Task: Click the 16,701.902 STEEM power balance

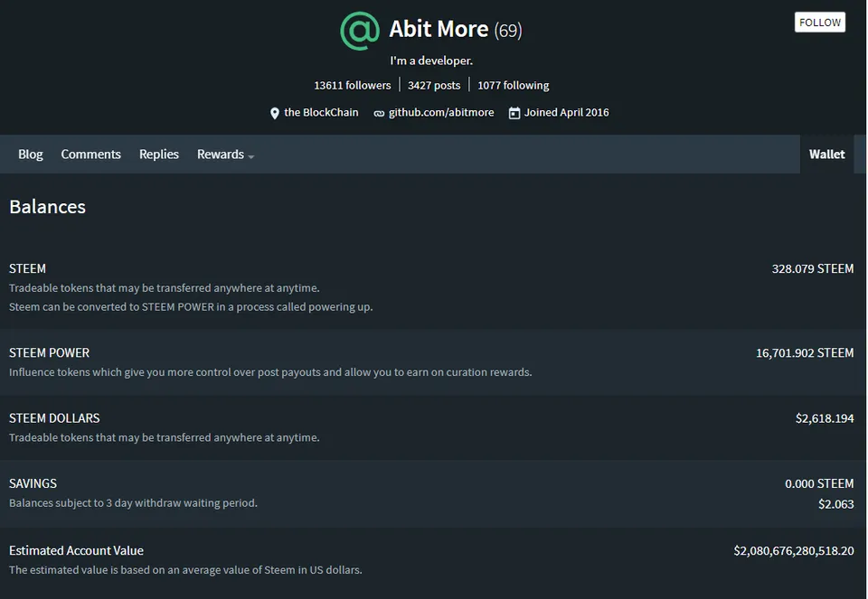Action: (x=805, y=353)
